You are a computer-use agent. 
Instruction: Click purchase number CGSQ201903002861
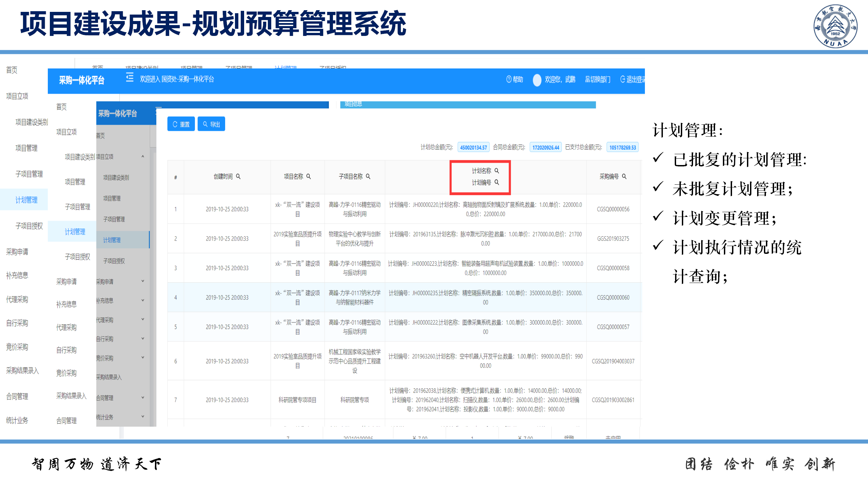(613, 400)
